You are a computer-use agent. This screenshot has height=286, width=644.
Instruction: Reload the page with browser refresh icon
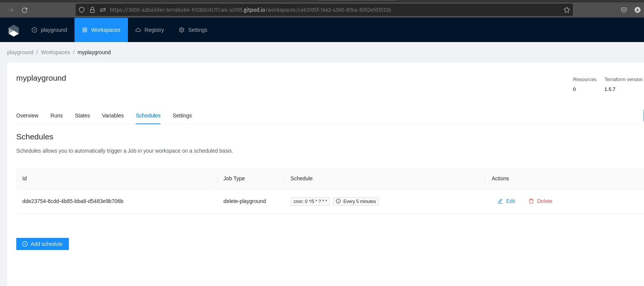pyautogui.click(x=25, y=10)
